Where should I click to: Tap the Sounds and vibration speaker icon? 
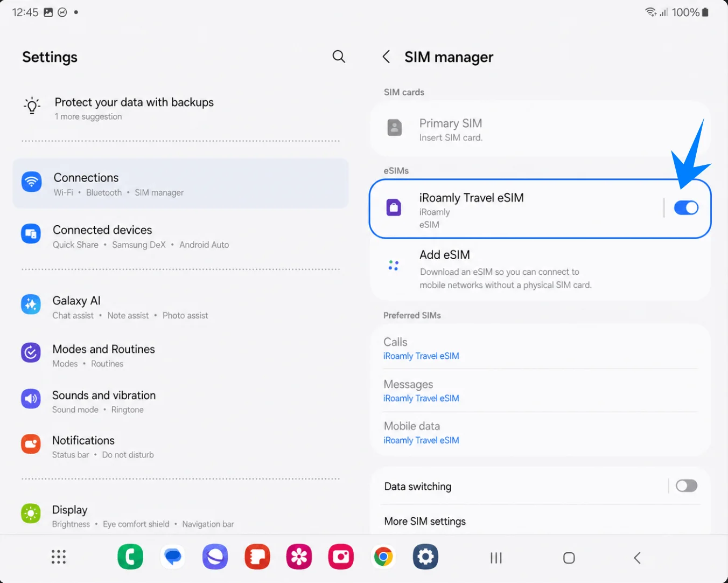pos(31,399)
